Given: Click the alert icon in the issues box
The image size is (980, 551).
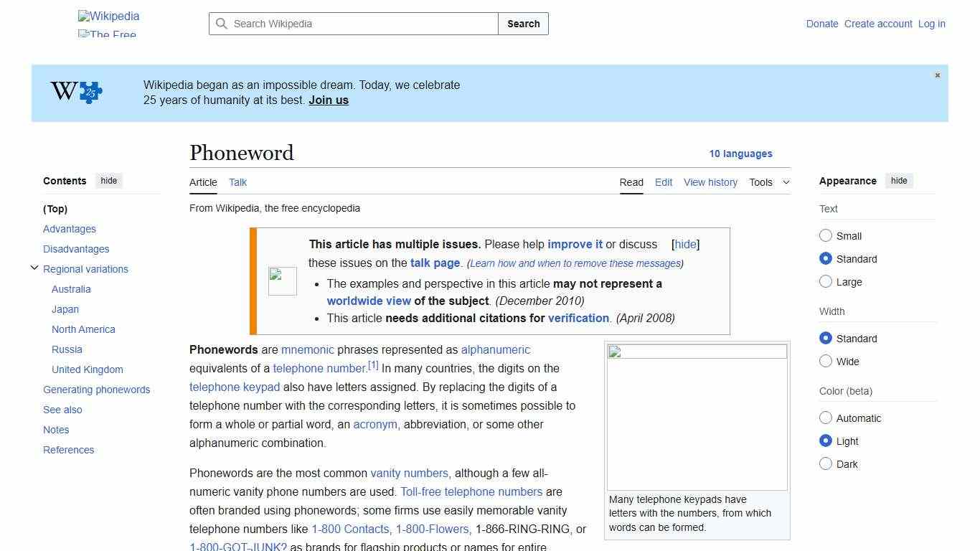Looking at the screenshot, I should coord(282,281).
